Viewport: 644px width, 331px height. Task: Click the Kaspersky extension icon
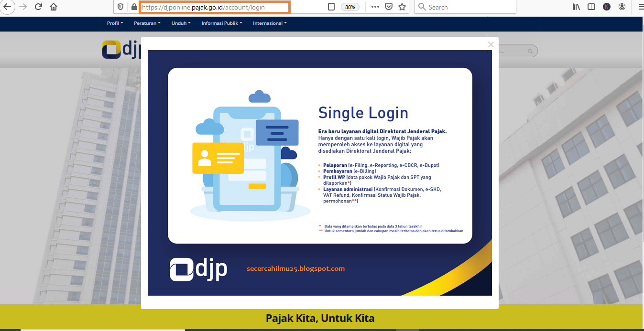pyautogui.click(x=607, y=7)
